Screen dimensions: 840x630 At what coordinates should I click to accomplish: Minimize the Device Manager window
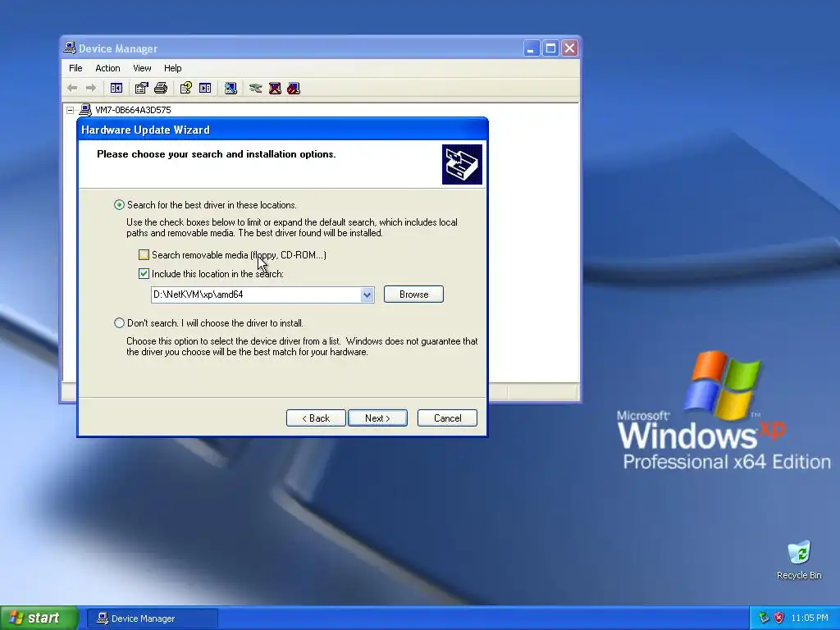click(531, 48)
